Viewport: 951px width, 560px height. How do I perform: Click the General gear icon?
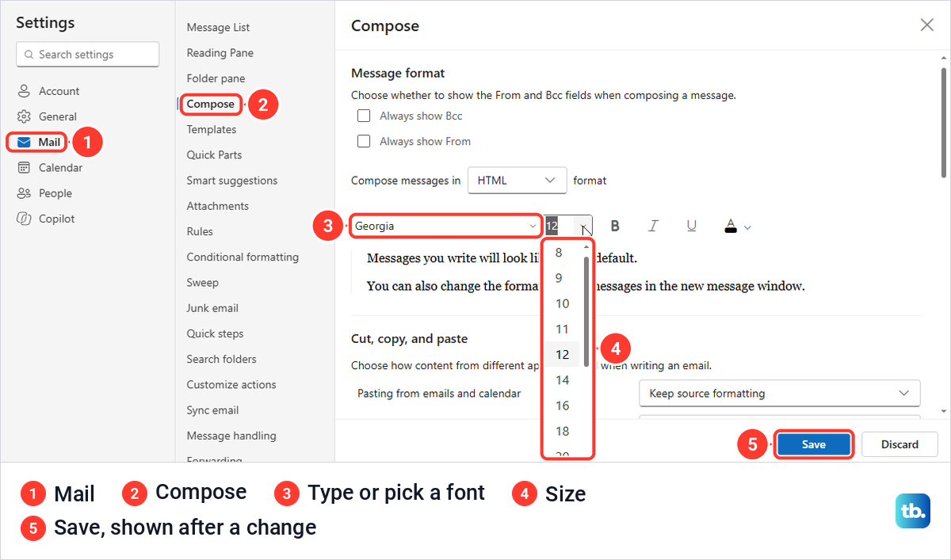(x=25, y=116)
